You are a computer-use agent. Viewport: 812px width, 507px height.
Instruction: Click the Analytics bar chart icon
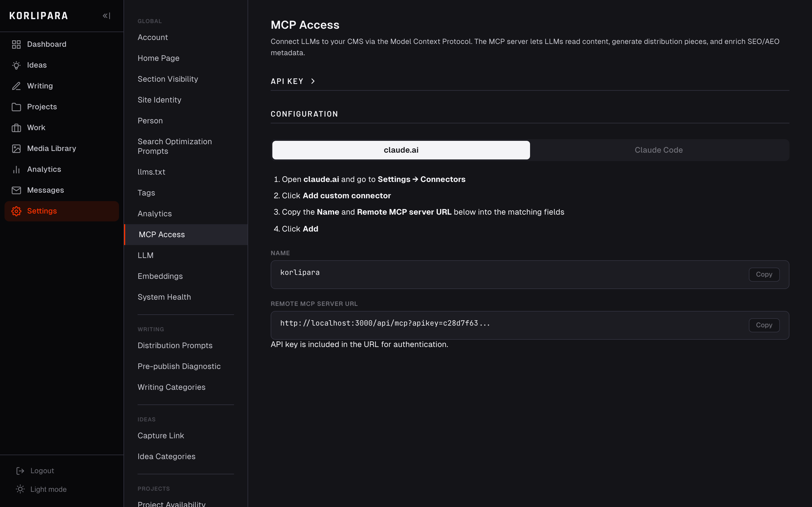[16, 169]
